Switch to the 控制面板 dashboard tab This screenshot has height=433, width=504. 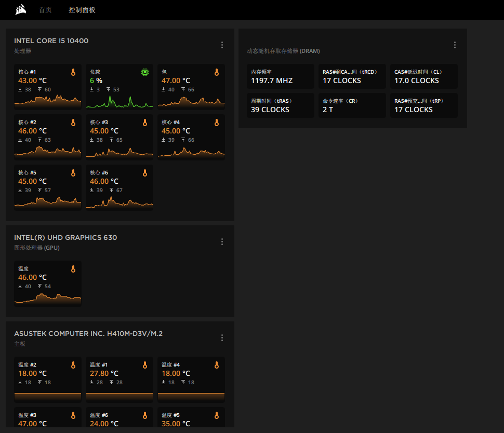click(x=82, y=10)
